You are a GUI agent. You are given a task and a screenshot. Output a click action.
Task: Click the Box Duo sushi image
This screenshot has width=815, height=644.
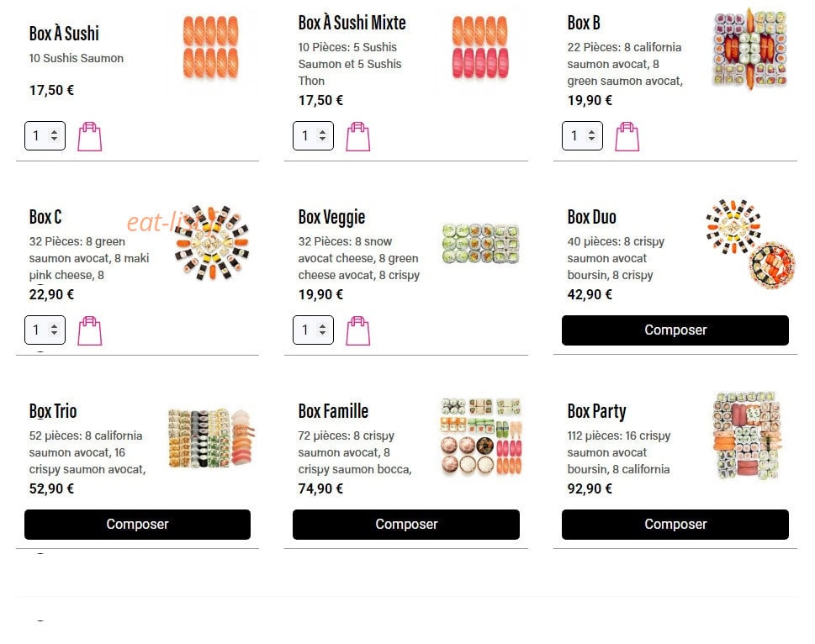(x=751, y=243)
